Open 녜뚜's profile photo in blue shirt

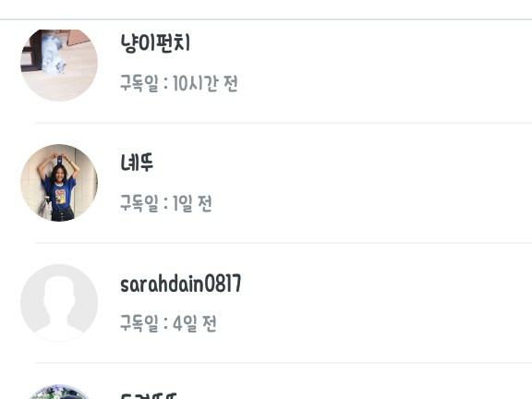coord(59,183)
